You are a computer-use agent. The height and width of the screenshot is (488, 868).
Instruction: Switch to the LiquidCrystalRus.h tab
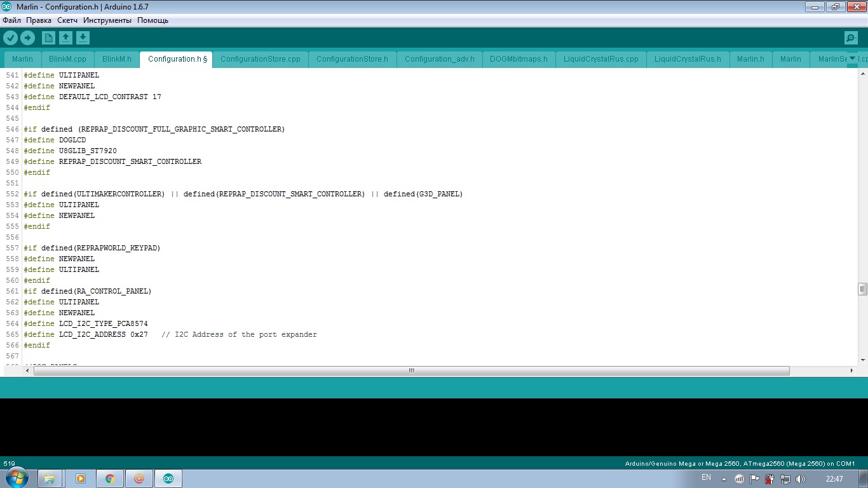click(688, 59)
